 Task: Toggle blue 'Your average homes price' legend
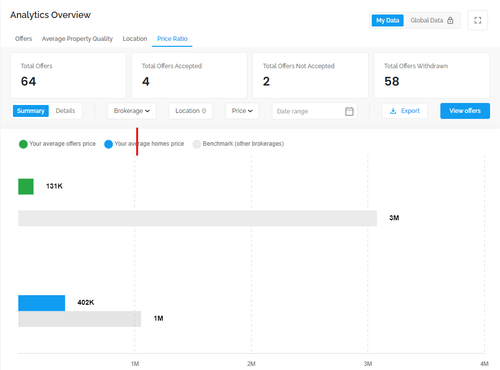(x=144, y=144)
